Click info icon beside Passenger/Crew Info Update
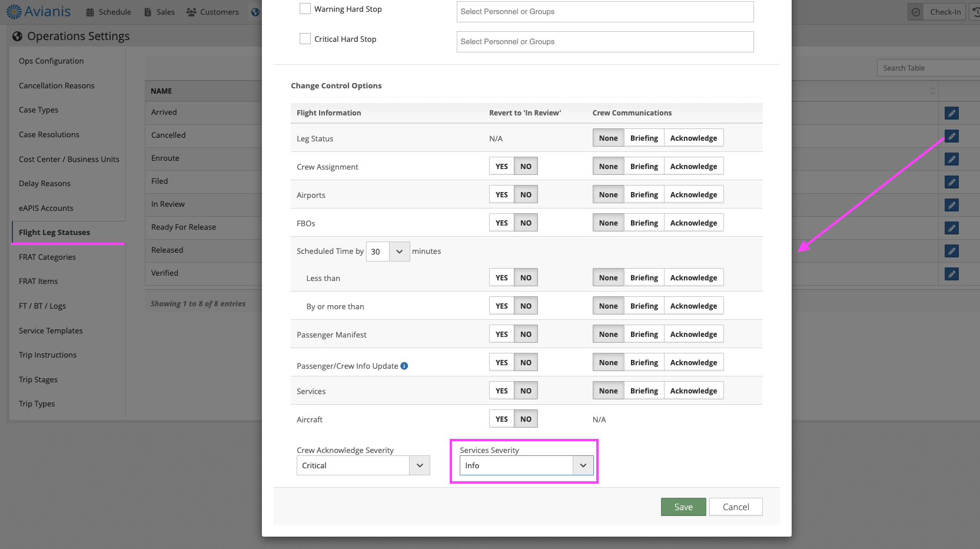This screenshot has width=980, height=549. (x=404, y=366)
